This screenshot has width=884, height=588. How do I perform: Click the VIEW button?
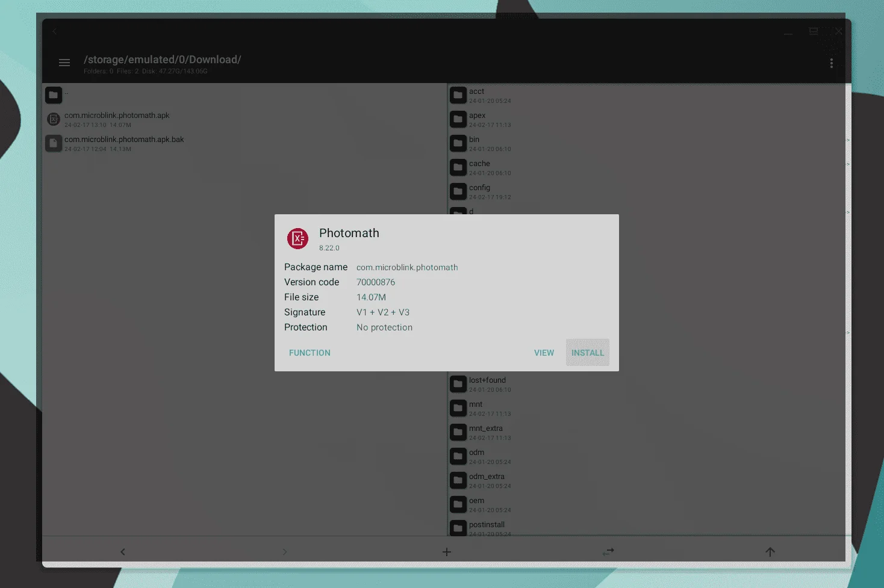(544, 353)
